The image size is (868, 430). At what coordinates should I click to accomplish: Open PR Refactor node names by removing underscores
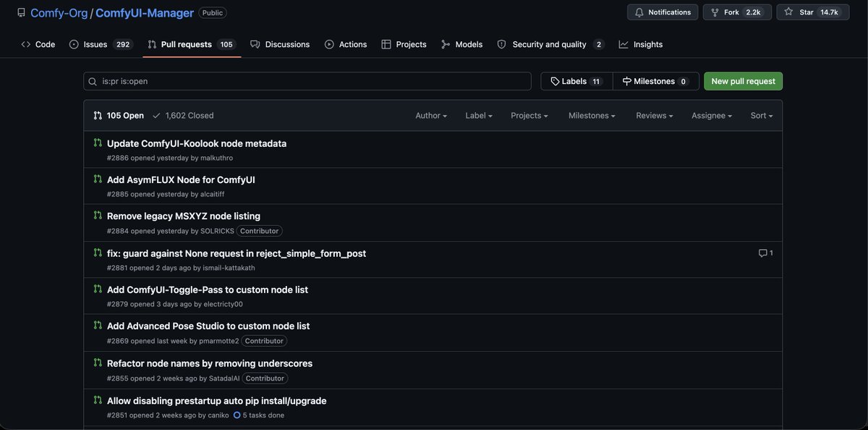(210, 363)
